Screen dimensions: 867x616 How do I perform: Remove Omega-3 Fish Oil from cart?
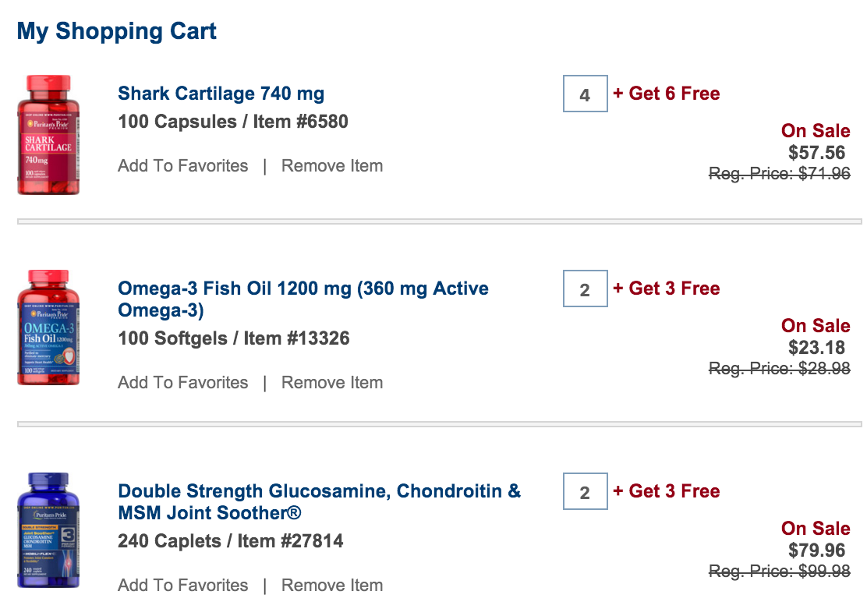332,383
